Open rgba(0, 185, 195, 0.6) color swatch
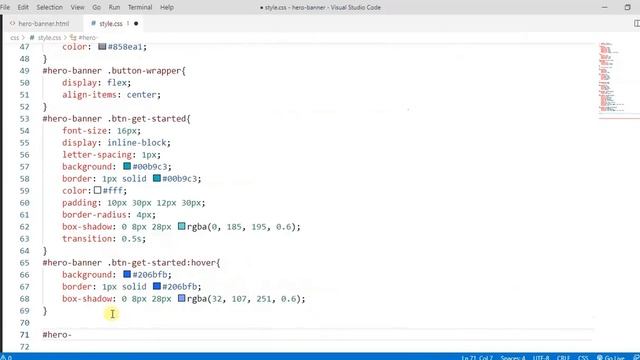The width and height of the screenshot is (640, 360). 182,227
